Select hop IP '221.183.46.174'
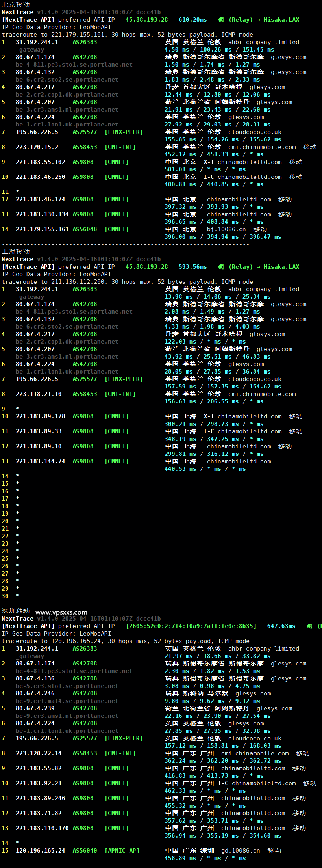This screenshot has width=322, height=868. [41, 199]
